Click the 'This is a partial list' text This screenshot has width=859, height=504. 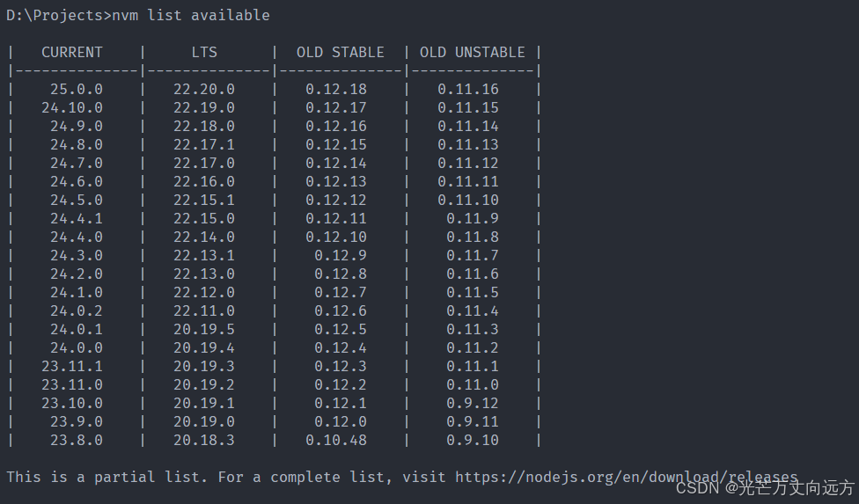[x=106, y=478]
